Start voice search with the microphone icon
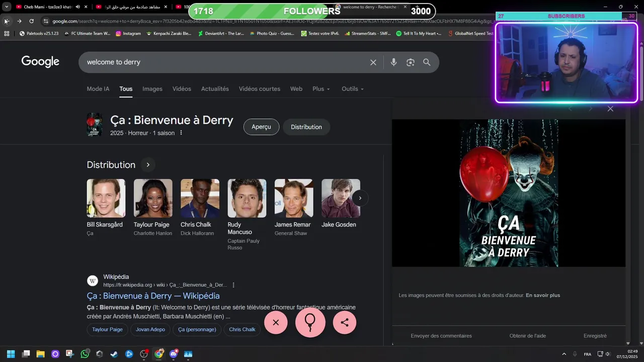The height and width of the screenshot is (362, 644). tap(393, 62)
